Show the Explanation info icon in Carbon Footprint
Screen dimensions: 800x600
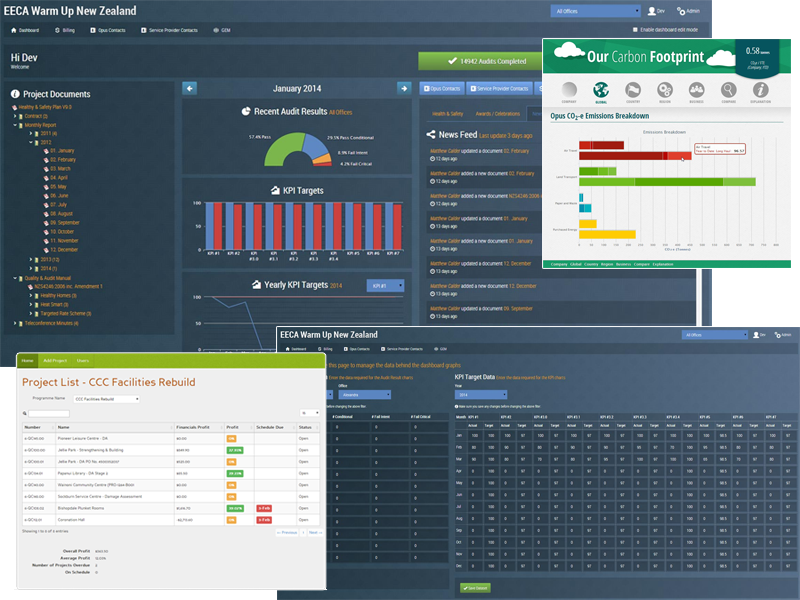click(760, 90)
